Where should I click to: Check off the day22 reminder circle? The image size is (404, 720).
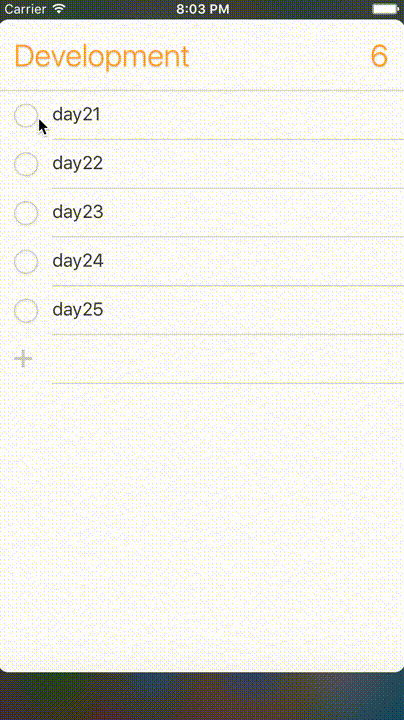coord(26,164)
